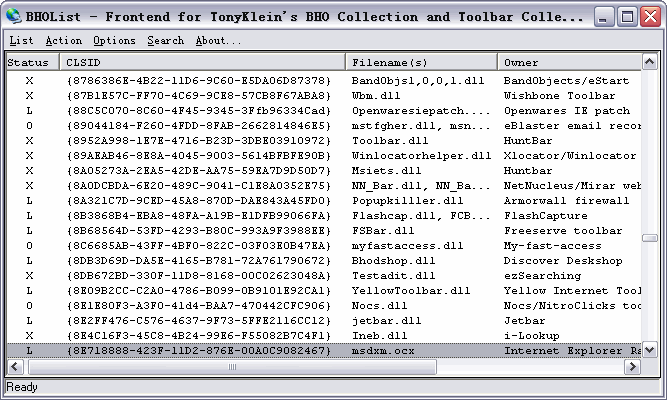The width and height of the screenshot is (667, 400).
Task: Click the Wishbone Toolbar owner cell
Action: [x=559, y=96]
